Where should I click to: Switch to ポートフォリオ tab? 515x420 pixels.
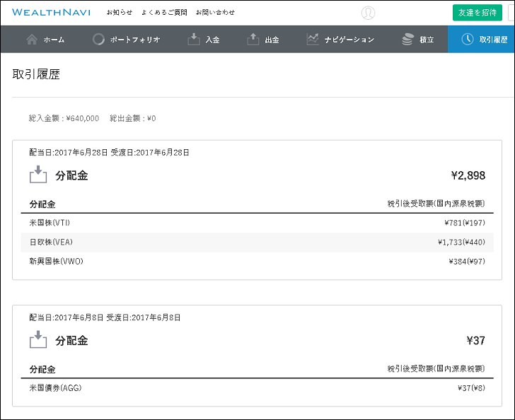pos(127,40)
